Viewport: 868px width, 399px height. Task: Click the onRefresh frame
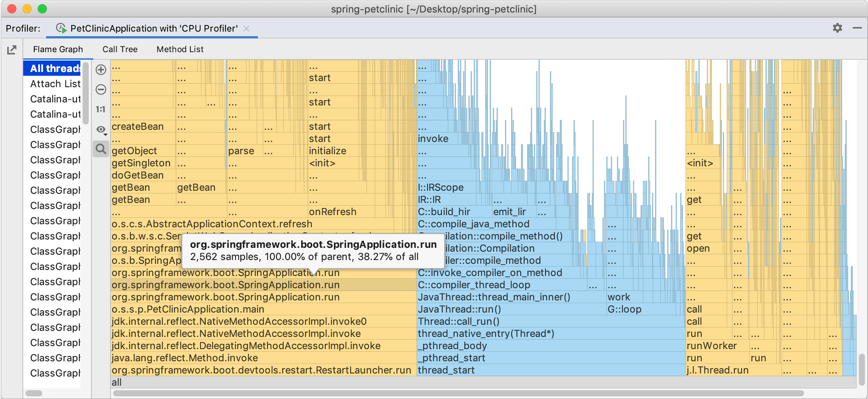point(342,212)
